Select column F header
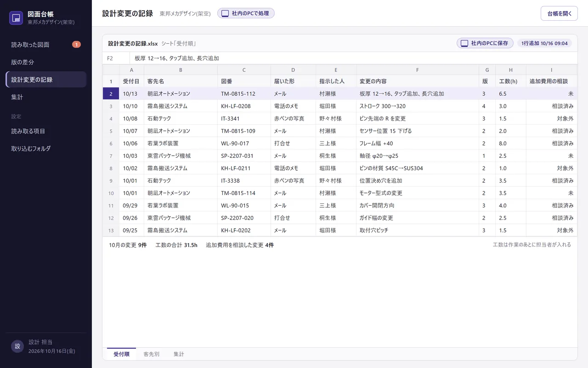The height and width of the screenshot is (368, 588). [418, 70]
